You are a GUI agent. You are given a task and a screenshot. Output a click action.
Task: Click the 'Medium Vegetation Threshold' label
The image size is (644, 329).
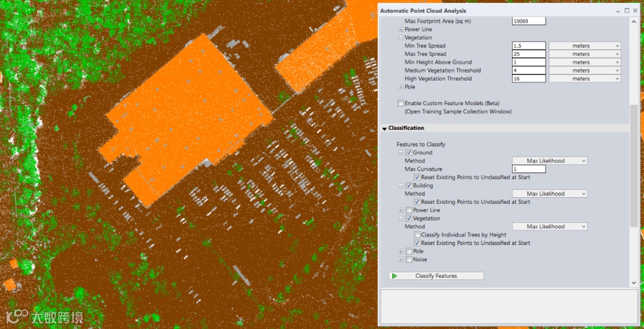pyautogui.click(x=442, y=70)
